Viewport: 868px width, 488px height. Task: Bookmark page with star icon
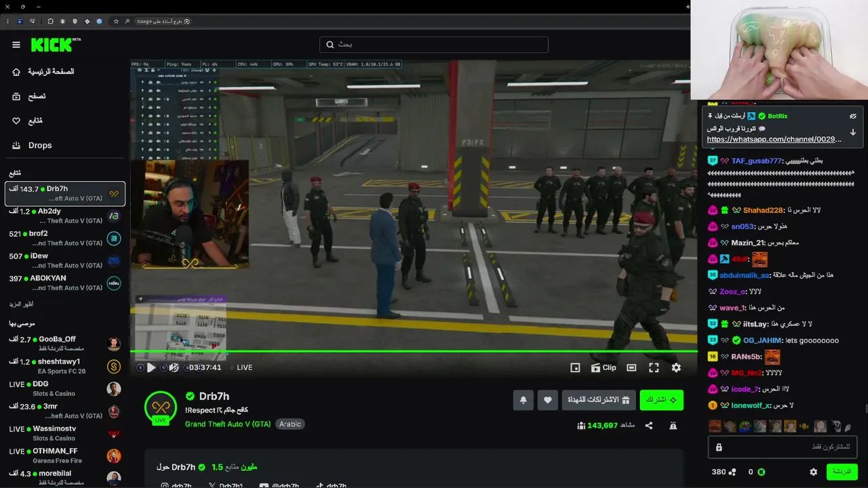[x=117, y=21]
